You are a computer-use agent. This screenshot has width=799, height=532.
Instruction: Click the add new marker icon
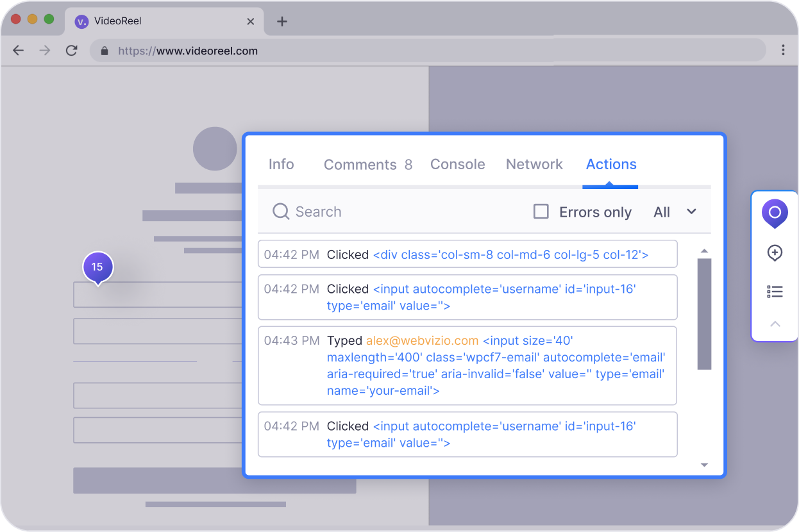[775, 253]
